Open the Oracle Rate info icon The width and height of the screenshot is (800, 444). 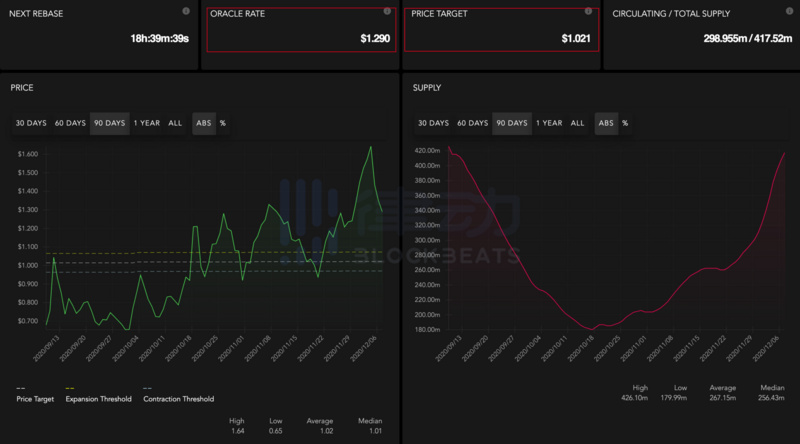387,12
